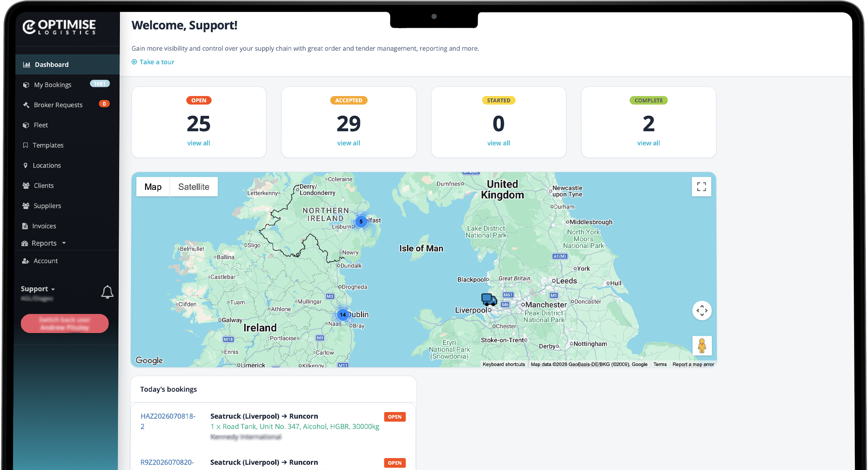868x470 pixels.
Task: Click Take a tour link
Action: click(x=157, y=62)
